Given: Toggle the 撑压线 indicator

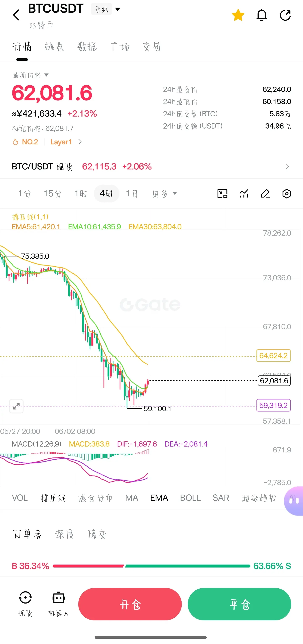Looking at the screenshot, I should [x=53, y=498].
